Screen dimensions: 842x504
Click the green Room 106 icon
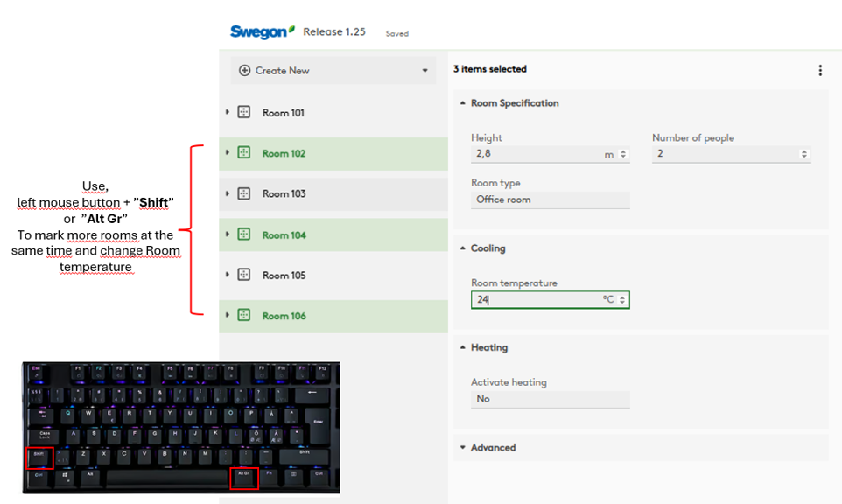pyautogui.click(x=244, y=316)
